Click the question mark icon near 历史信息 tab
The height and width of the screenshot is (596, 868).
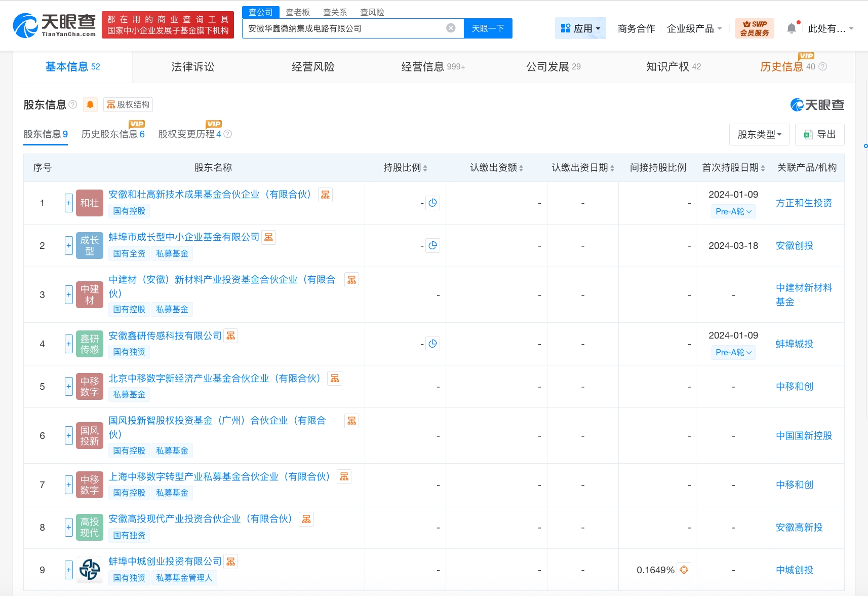pos(823,66)
